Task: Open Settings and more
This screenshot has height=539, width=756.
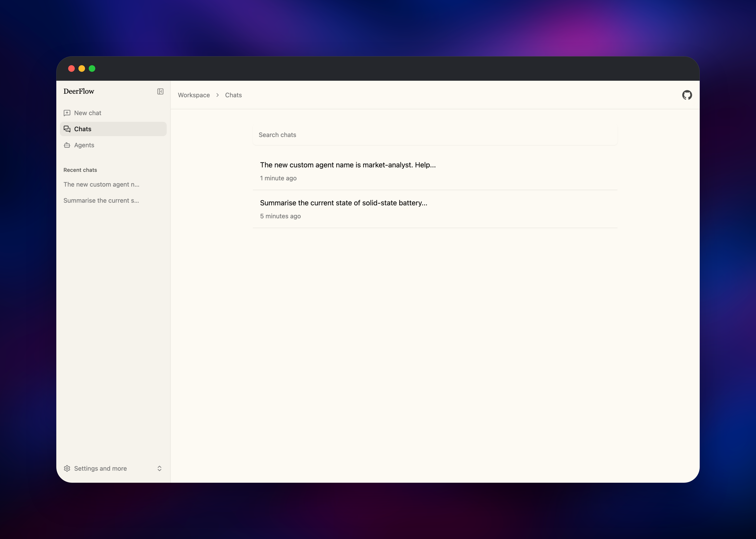Action: [113, 468]
